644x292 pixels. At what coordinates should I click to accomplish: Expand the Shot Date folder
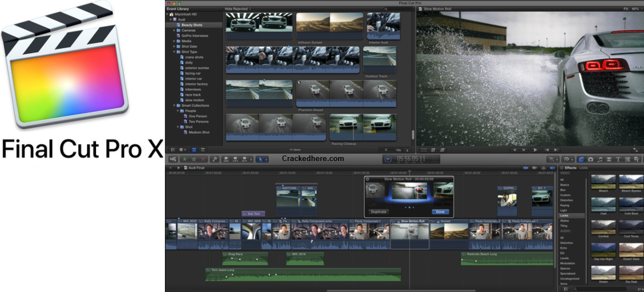(x=174, y=47)
